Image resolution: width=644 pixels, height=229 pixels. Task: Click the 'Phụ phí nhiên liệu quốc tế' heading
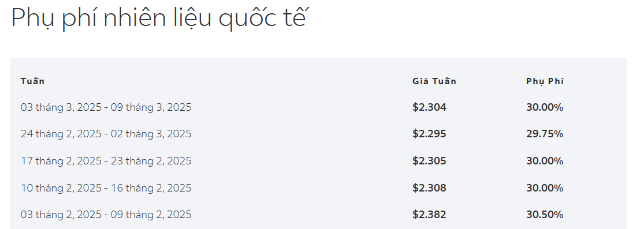(x=158, y=18)
